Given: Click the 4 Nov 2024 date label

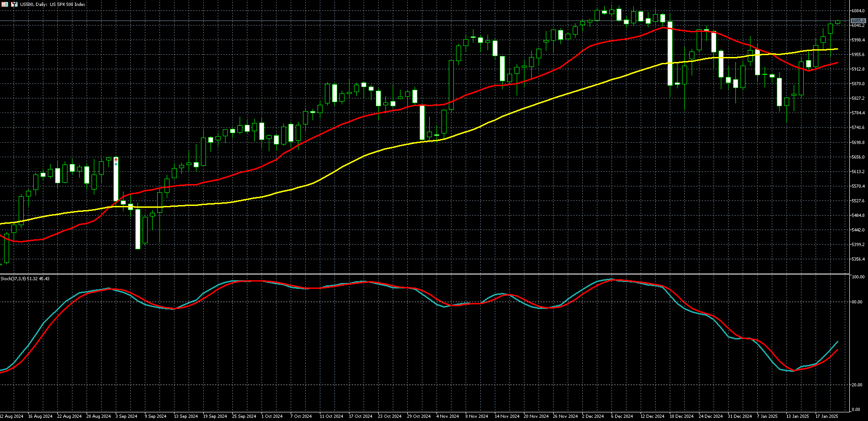Looking at the screenshot, I should click(447, 416).
